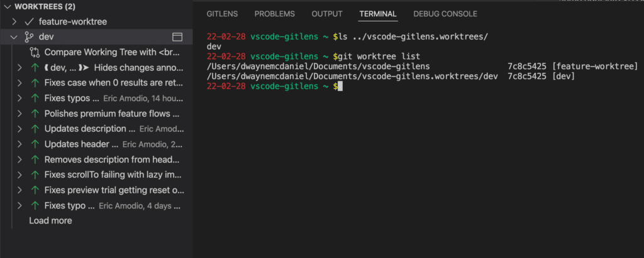Expand 'Fixes case when 0 results' commit

(19, 83)
